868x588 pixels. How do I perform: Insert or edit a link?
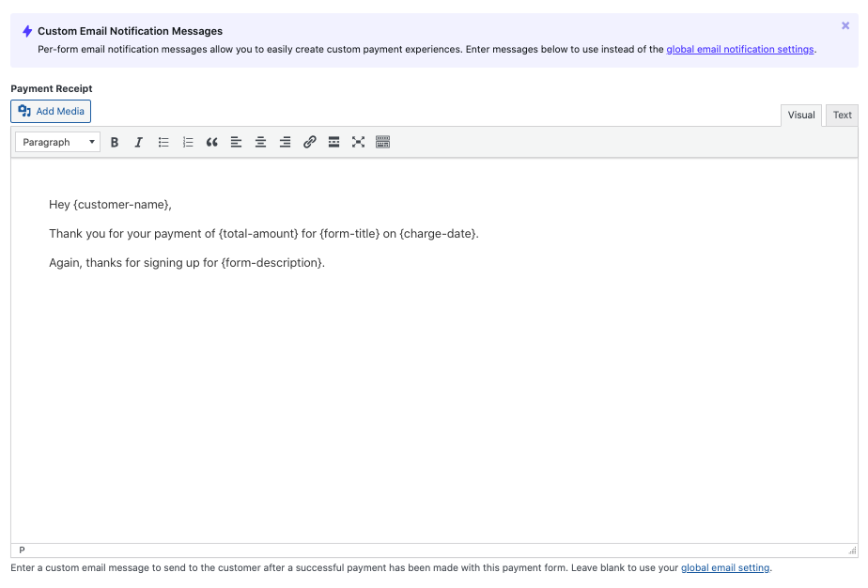coord(309,143)
